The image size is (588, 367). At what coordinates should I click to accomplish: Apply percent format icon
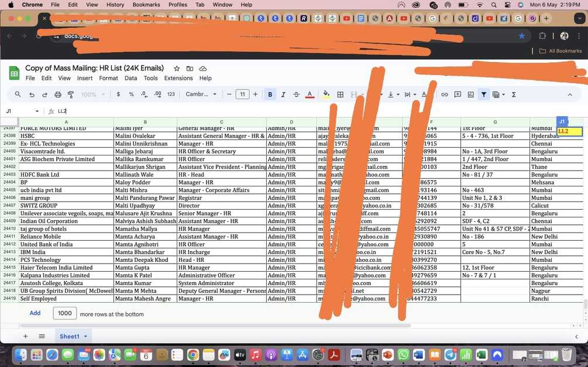coord(131,94)
